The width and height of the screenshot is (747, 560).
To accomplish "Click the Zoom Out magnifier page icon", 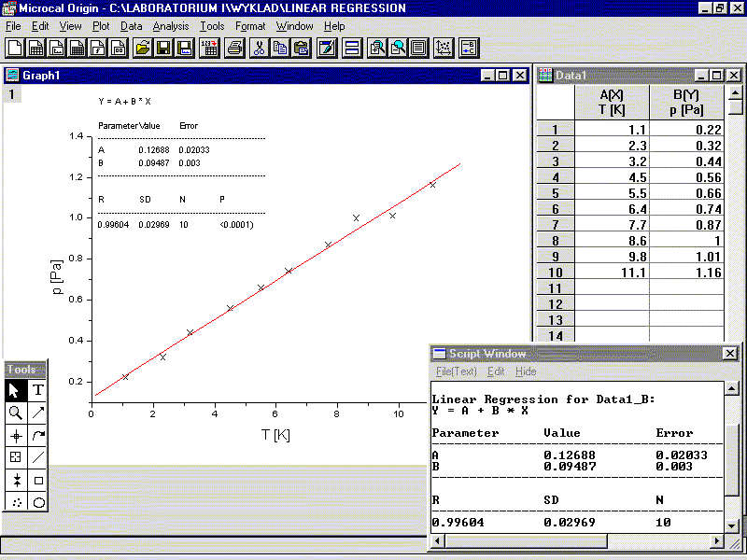I will [x=398, y=49].
